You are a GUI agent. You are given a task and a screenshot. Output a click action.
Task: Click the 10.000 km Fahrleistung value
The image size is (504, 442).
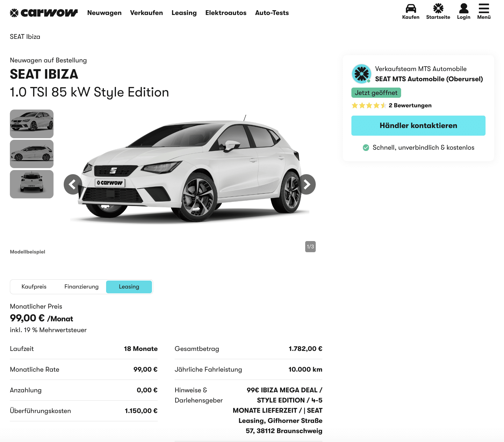tap(306, 369)
